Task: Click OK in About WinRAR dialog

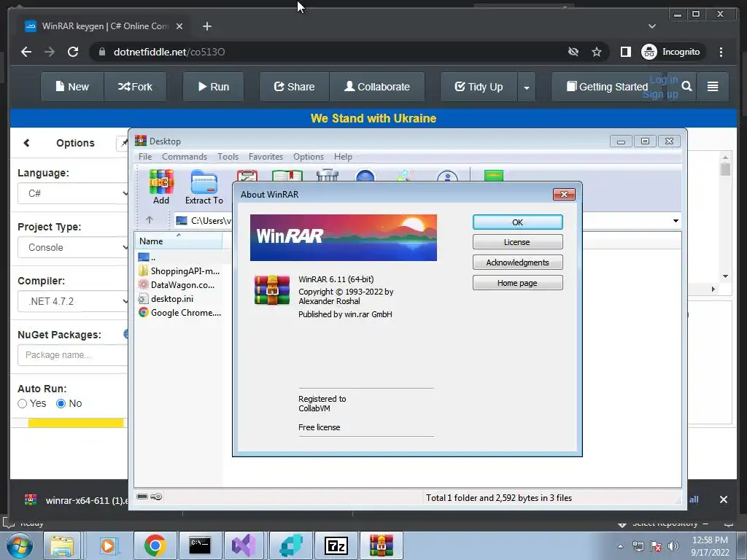Action: (x=517, y=222)
